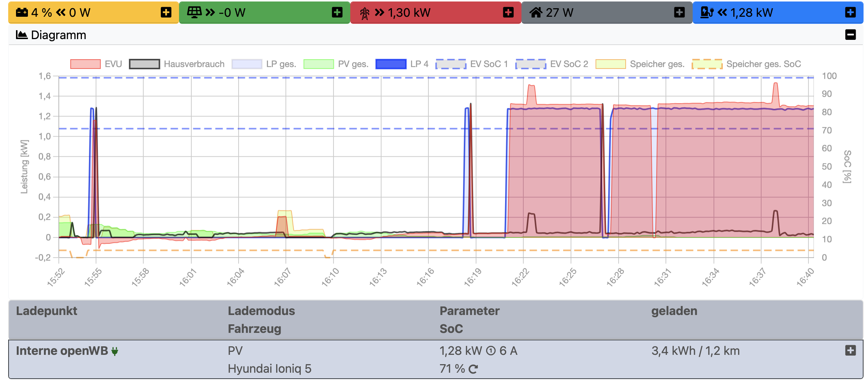Click the grid pylon icon in red panel
The width and height of the screenshot is (868, 385).
365,13
